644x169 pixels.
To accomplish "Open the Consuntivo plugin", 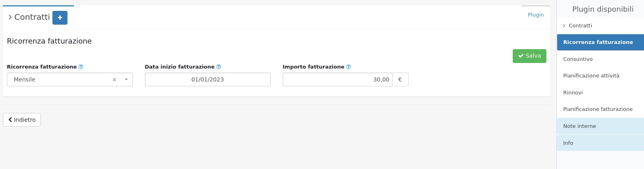I will 578,59.
